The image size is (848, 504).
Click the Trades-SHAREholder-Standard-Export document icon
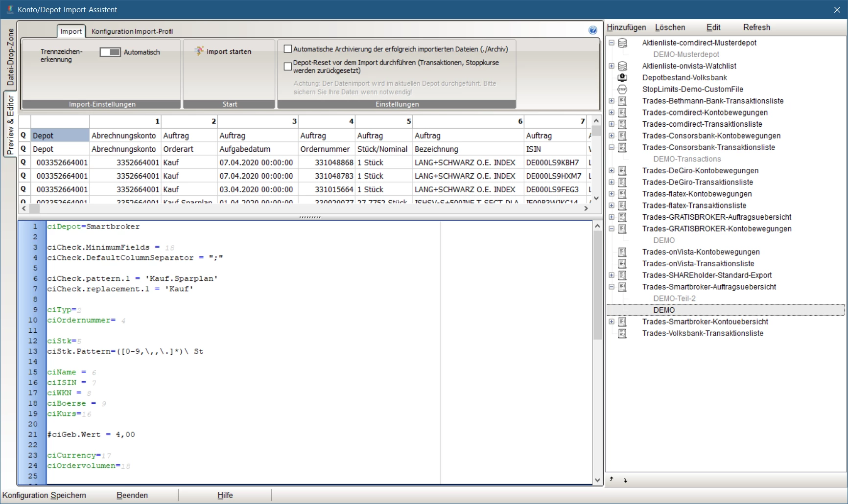tap(622, 275)
